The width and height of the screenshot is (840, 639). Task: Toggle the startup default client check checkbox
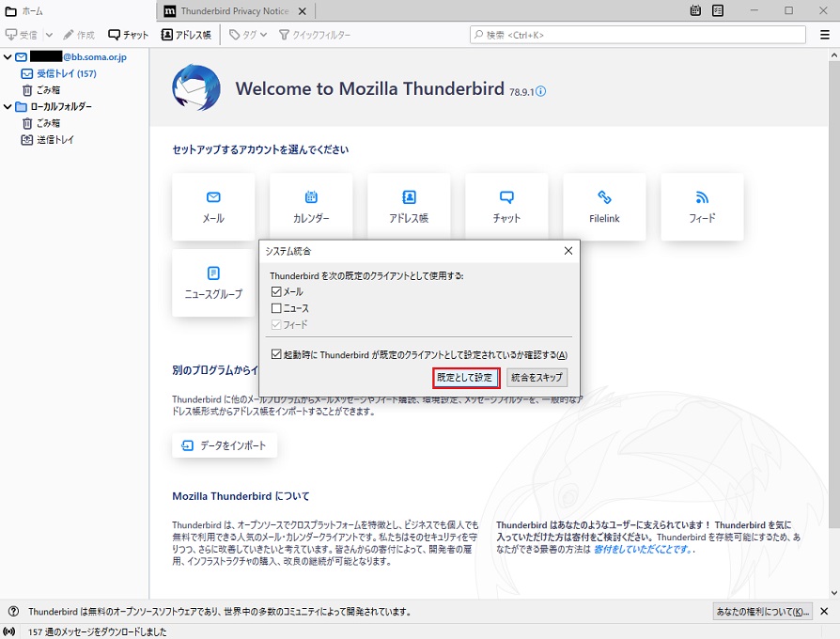pyautogui.click(x=276, y=354)
